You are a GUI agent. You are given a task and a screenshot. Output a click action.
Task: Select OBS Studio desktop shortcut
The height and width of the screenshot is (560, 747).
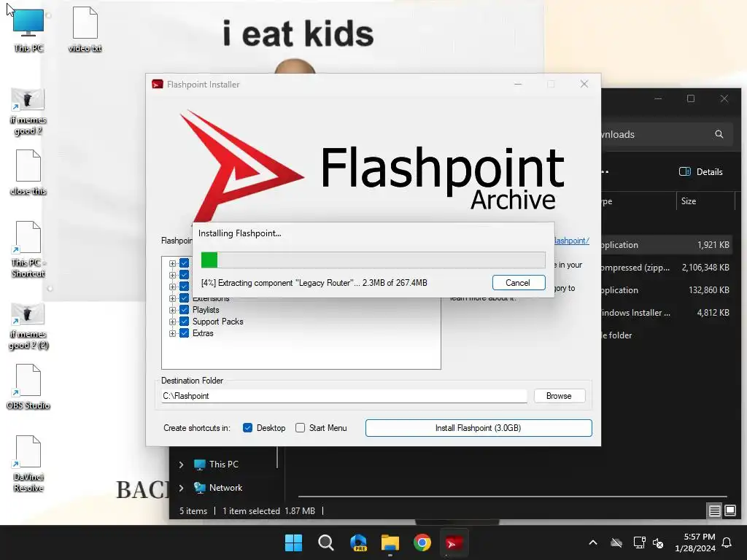click(x=28, y=386)
